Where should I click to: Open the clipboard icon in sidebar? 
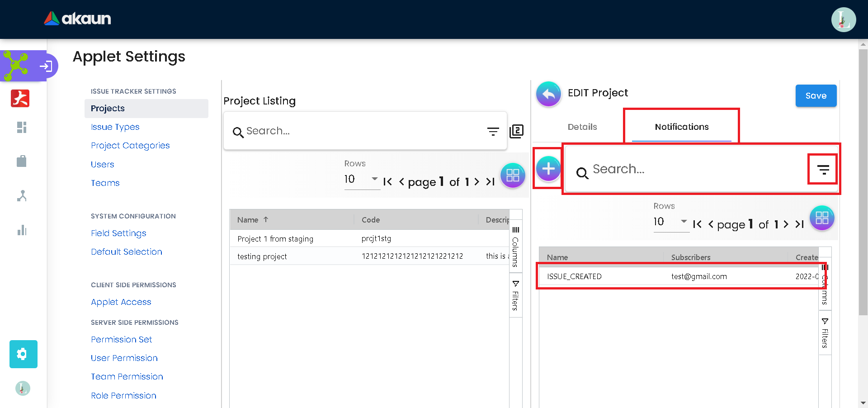pos(22,161)
